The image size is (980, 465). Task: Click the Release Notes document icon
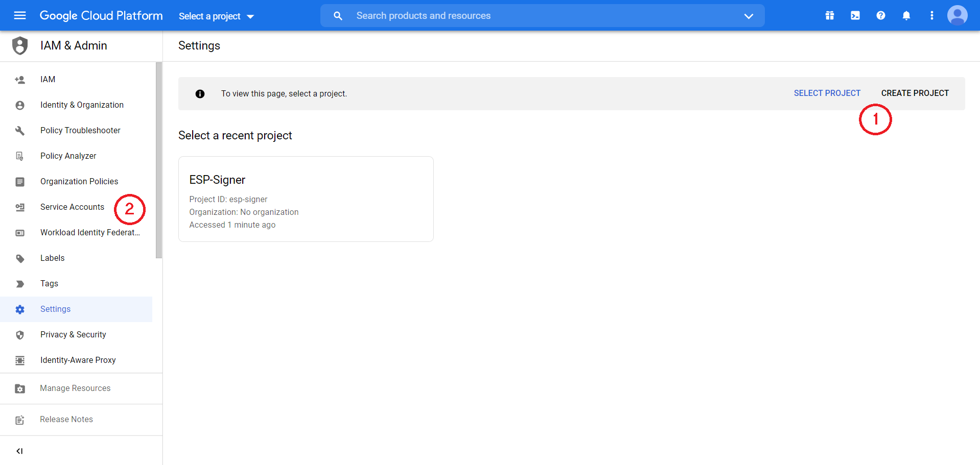[x=20, y=420]
